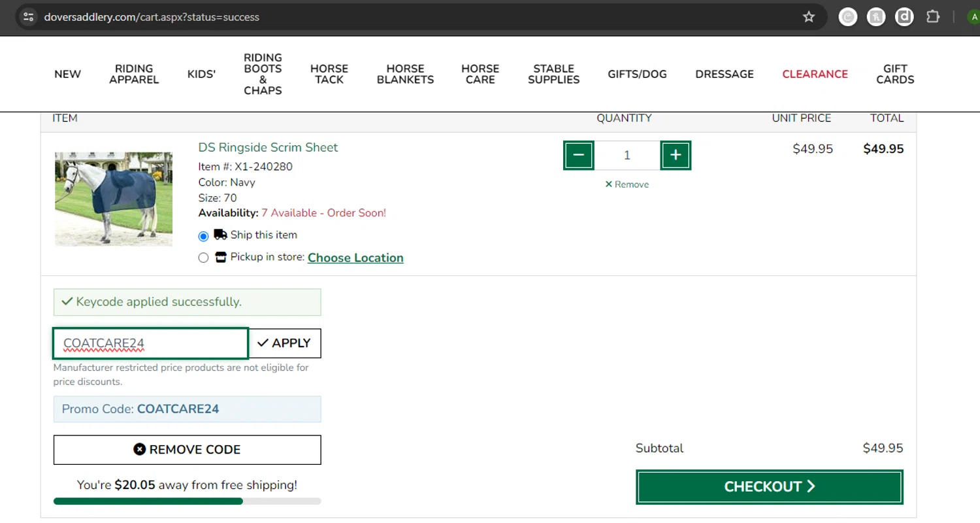Open the Choose Location link
Image resolution: width=980 pixels, height=523 pixels.
pos(355,258)
